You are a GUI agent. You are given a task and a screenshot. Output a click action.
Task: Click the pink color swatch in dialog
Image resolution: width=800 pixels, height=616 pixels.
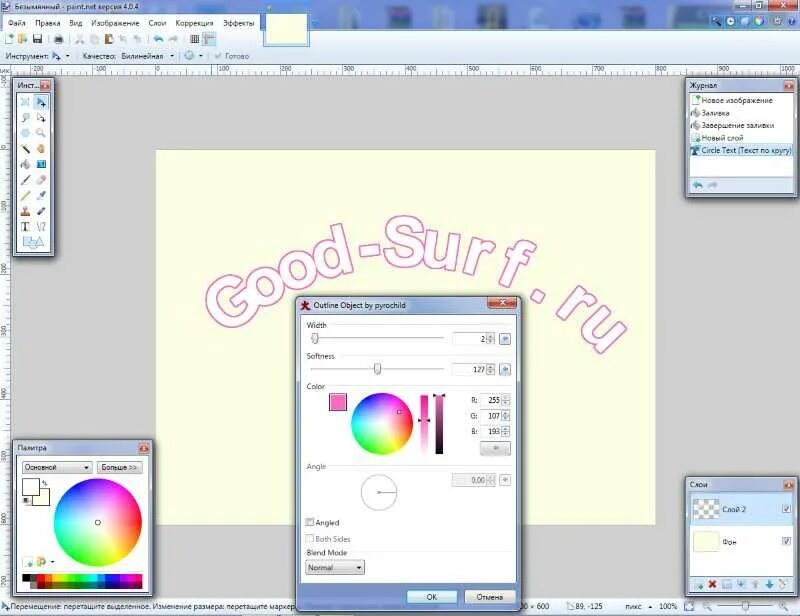coord(338,402)
